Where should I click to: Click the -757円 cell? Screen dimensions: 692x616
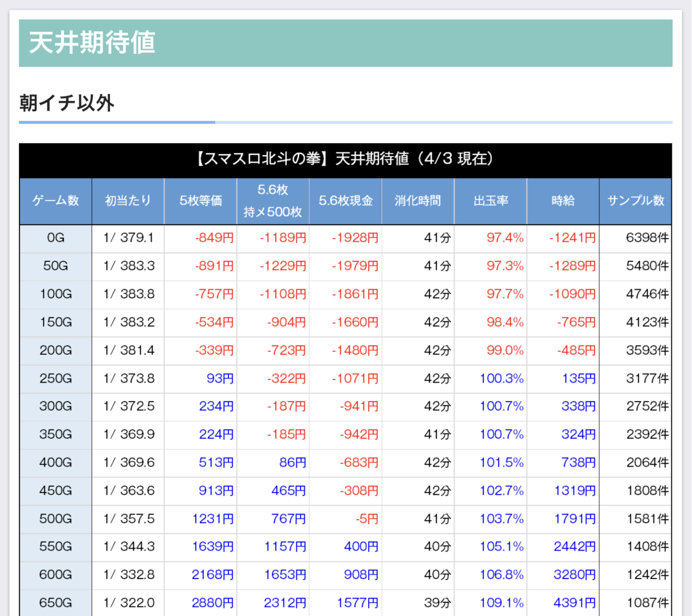[x=201, y=294]
